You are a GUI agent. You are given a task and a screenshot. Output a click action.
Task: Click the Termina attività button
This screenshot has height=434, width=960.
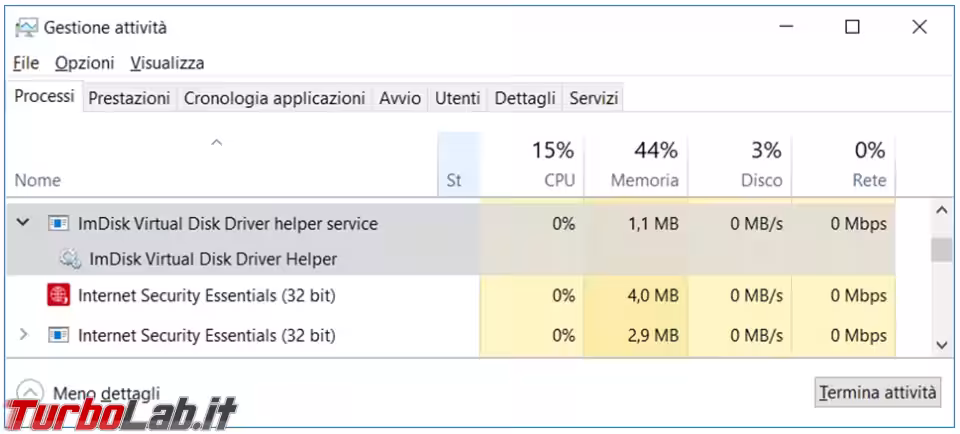pyautogui.click(x=877, y=392)
